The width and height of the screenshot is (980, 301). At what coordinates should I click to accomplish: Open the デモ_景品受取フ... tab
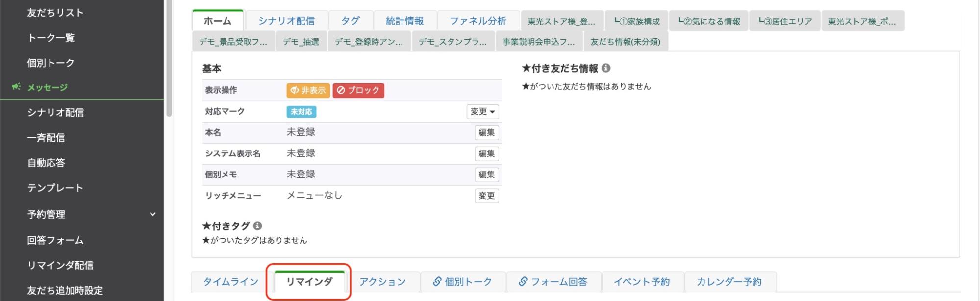point(233,42)
